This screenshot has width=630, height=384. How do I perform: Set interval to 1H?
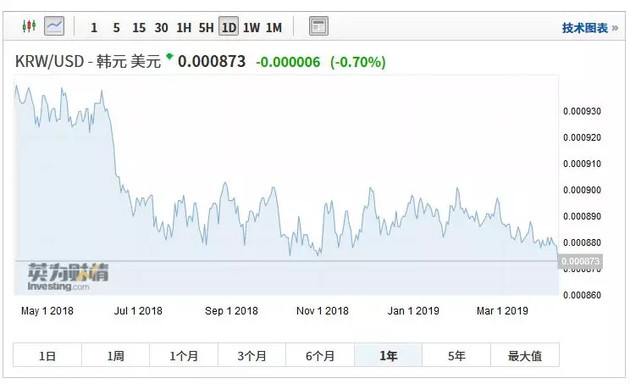click(184, 27)
